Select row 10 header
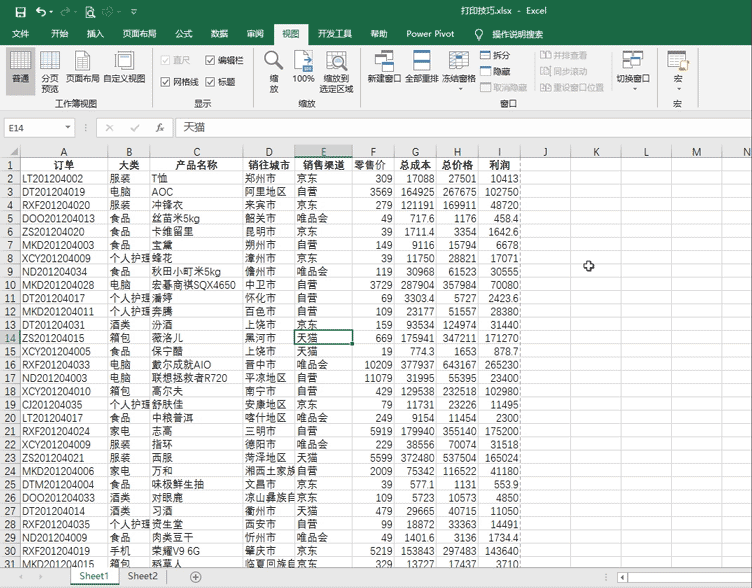 (10, 285)
